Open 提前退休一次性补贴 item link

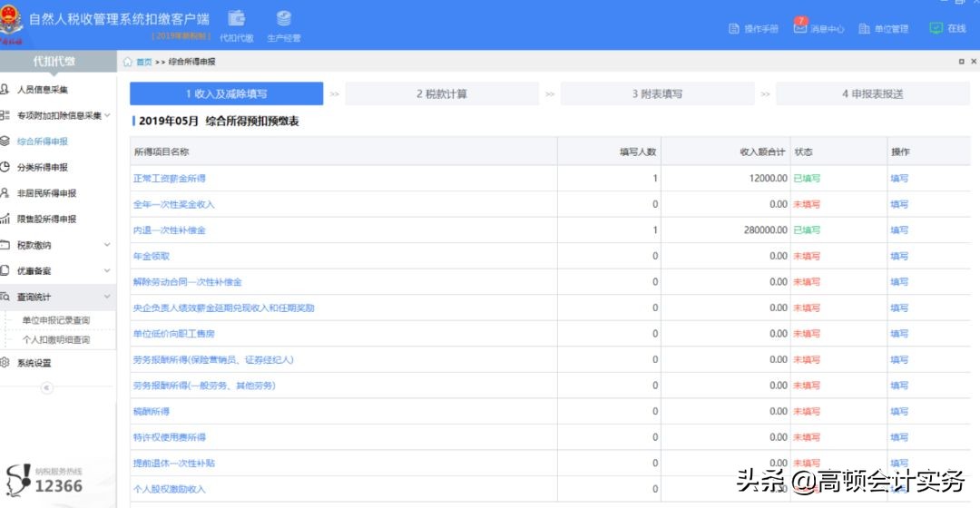pos(173,463)
